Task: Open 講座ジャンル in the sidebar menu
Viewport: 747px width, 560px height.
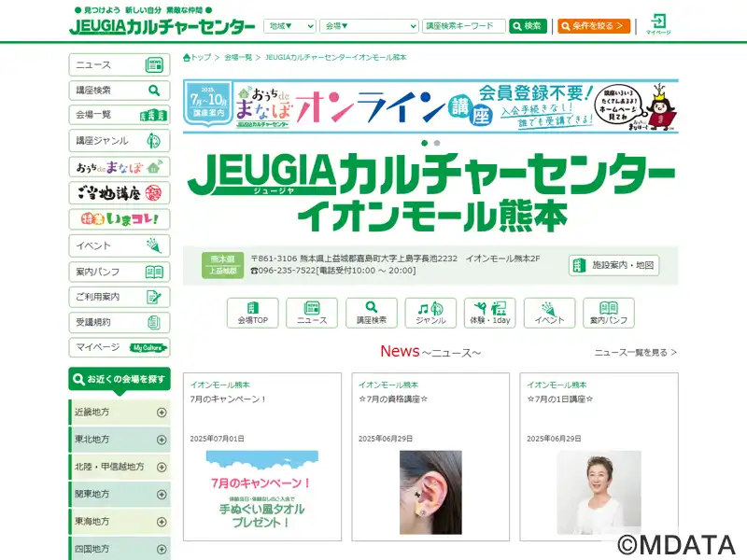Action: [120, 141]
